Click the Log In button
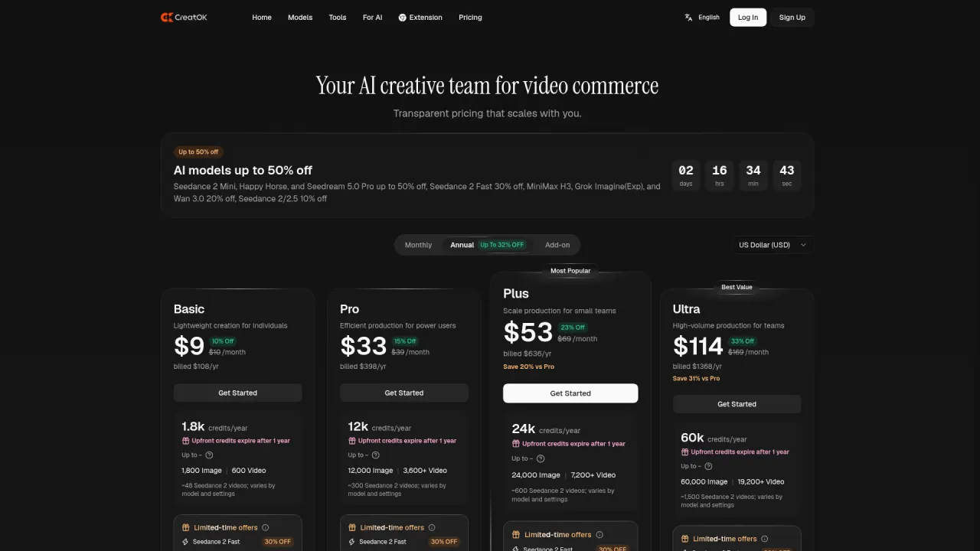Viewport: 980px width, 551px height. click(748, 17)
